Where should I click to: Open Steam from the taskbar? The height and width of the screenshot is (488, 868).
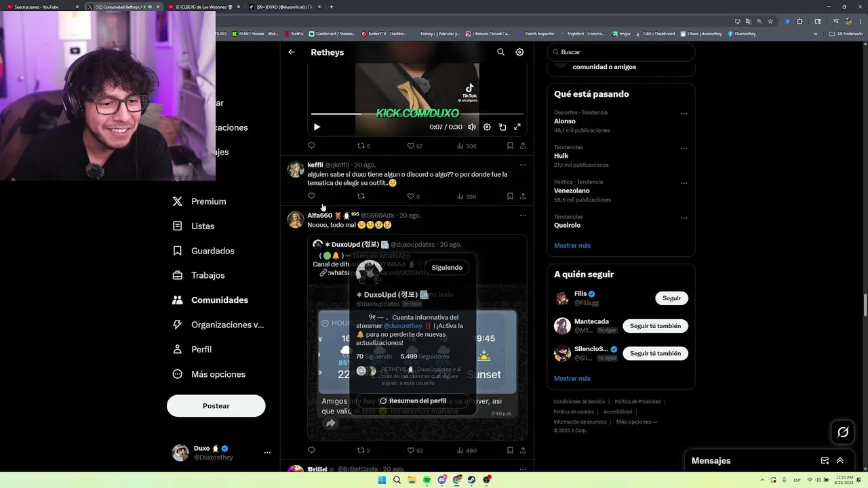[x=471, y=480]
